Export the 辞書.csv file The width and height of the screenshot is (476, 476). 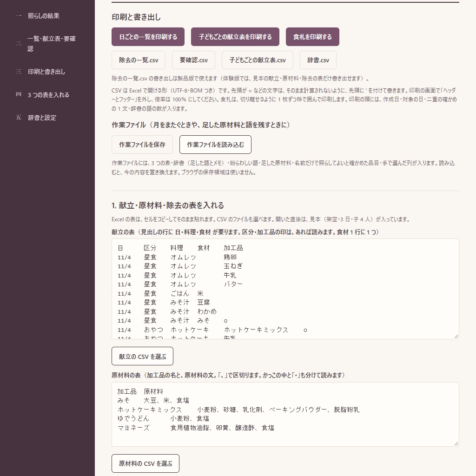coord(318,60)
